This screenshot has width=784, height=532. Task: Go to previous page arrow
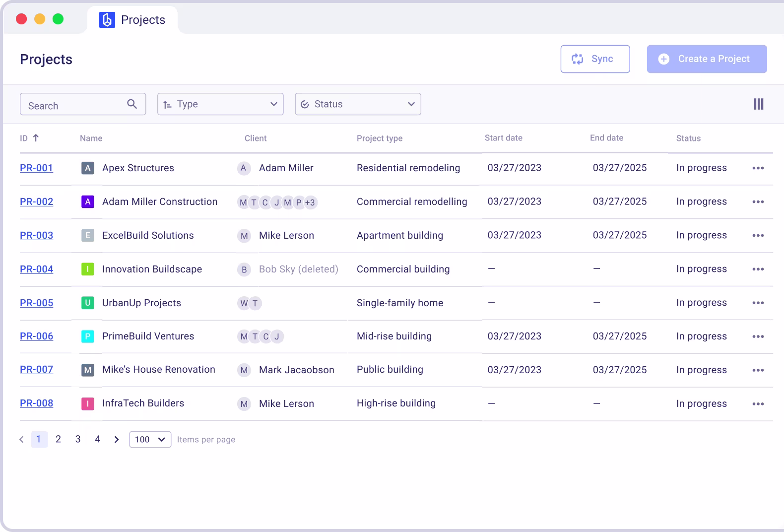pos(21,439)
